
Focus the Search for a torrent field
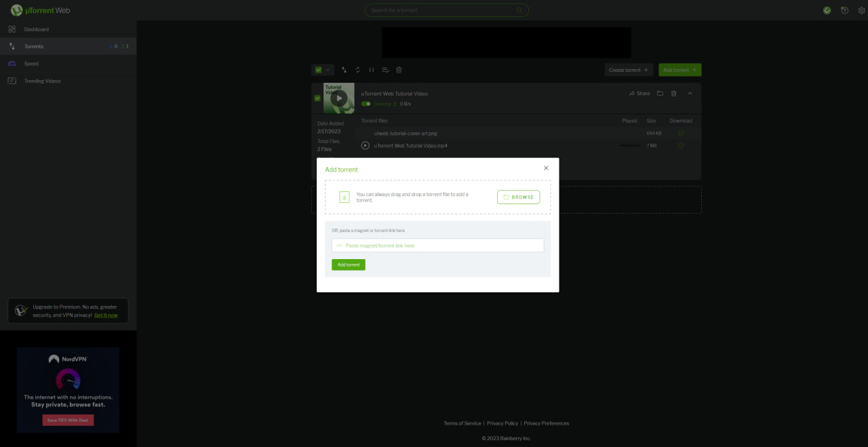click(447, 10)
